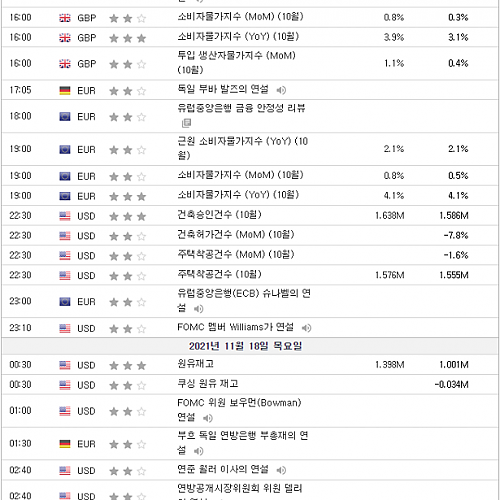Open 쿠싱 원유 재고 event
This screenshot has width=500, height=500.
pos(208,384)
